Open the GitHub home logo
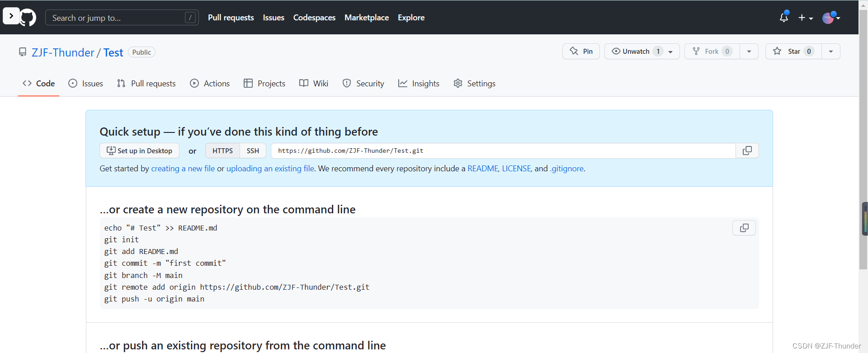The height and width of the screenshot is (353, 868). click(28, 18)
